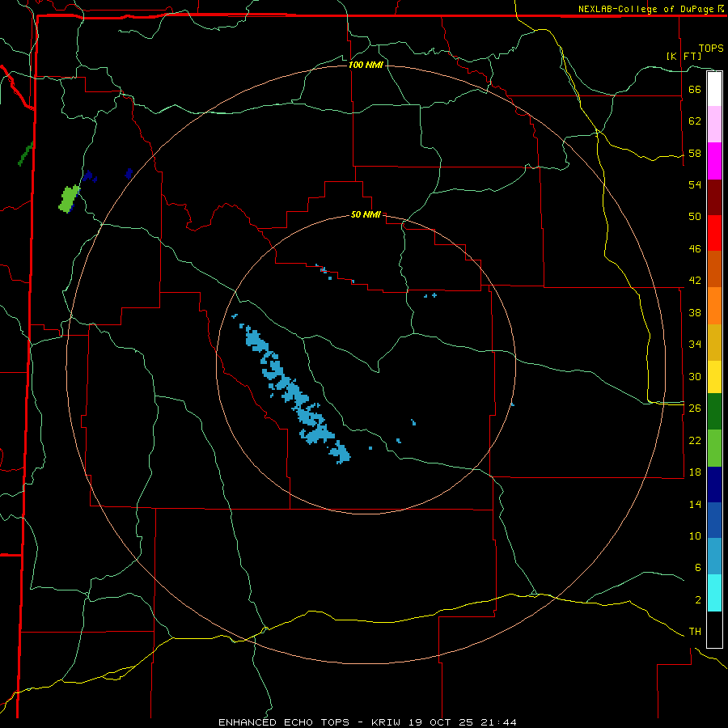
Task: Click the '50 NMI' range ring label
Action: pos(366,214)
